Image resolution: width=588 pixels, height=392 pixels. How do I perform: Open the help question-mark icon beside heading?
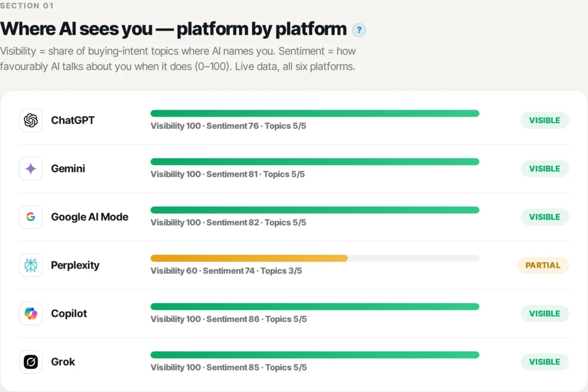coord(359,30)
